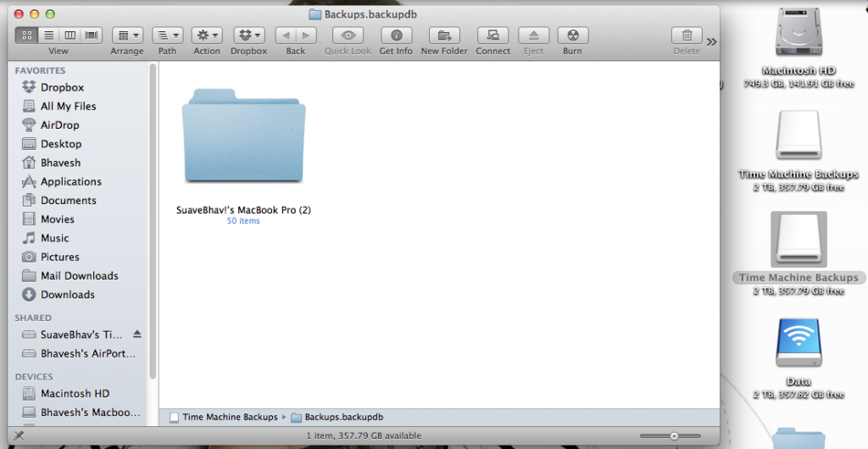Viewport: 868px width, 449px height.
Task: Eject SuaveBhav's Ti... shared volume
Action: click(x=137, y=334)
